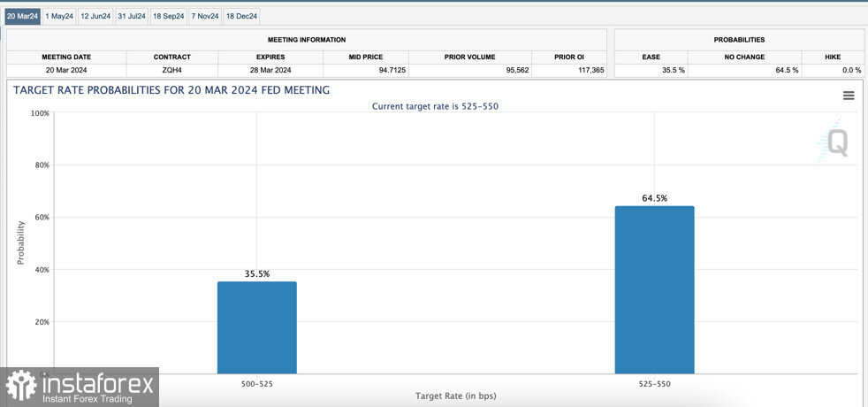Click the Probability y-axis title
This screenshot has width=868, height=407.
coord(21,242)
